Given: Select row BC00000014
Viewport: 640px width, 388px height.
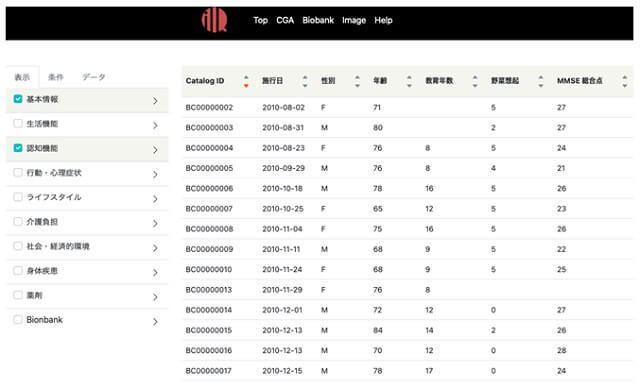Looking at the screenshot, I should point(407,310).
